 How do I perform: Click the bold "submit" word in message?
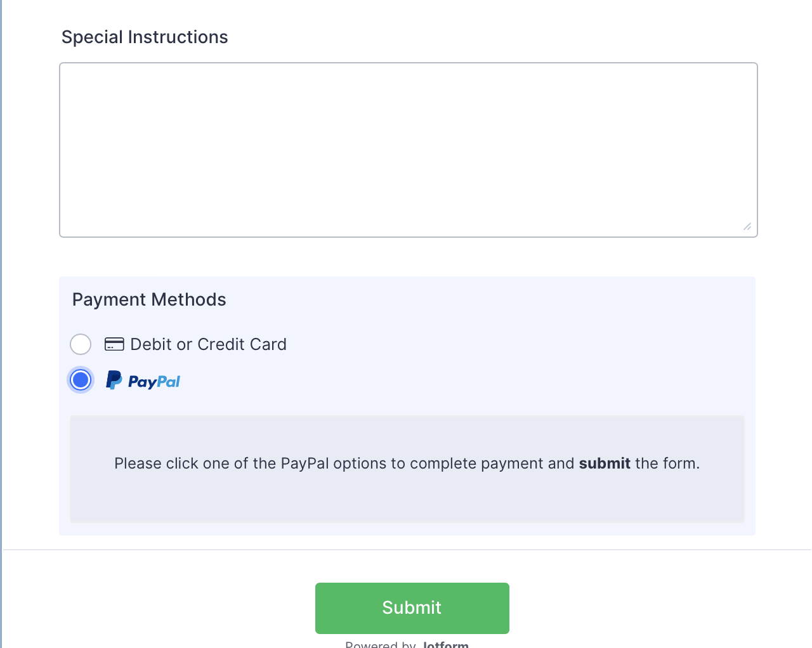tap(605, 463)
